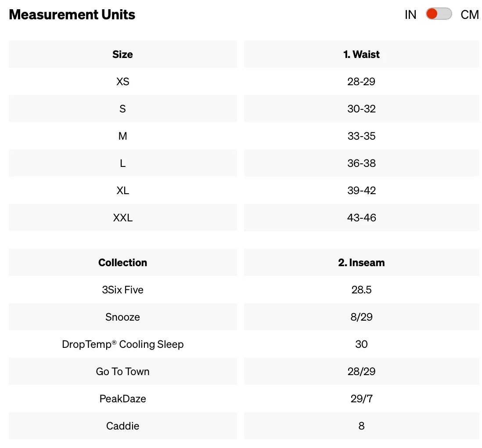Click the CM unit label
Screen dimensions: 482x448
coord(469,14)
